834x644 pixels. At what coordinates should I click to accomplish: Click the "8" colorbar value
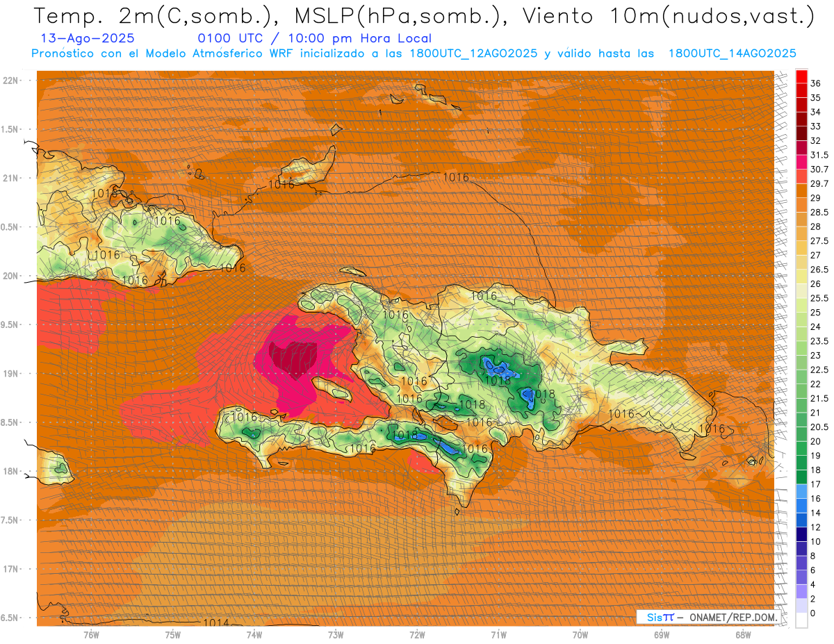(813, 556)
